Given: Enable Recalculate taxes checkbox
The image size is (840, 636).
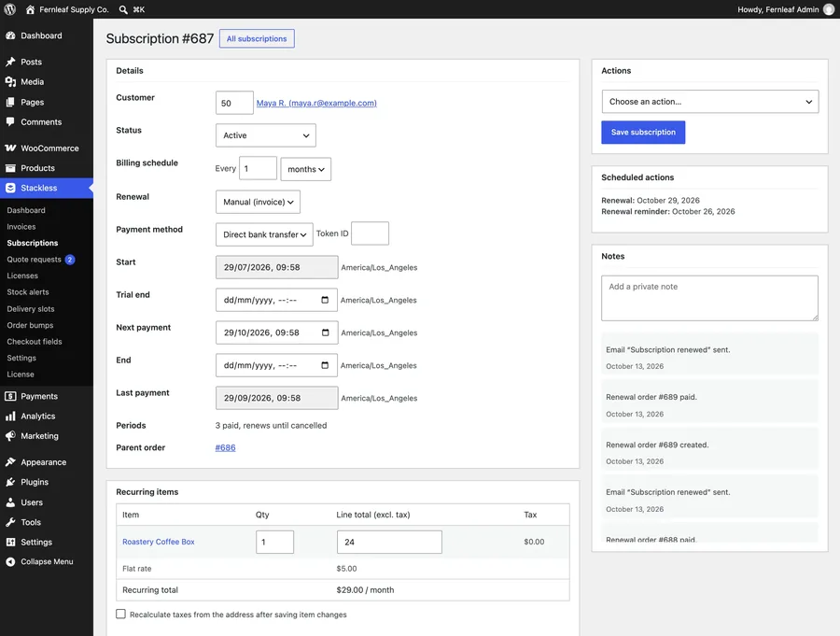Looking at the screenshot, I should [x=121, y=614].
